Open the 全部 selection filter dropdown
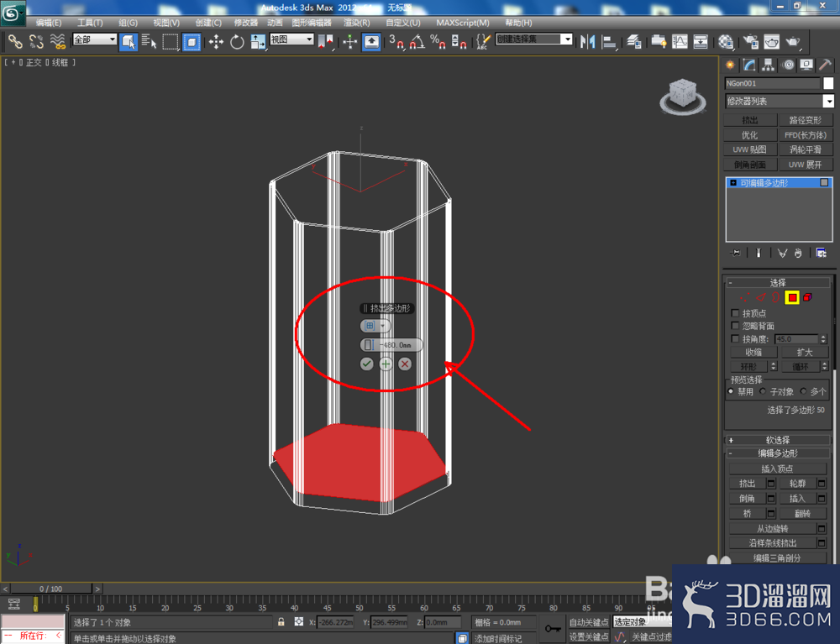The width and height of the screenshot is (840, 644). [94, 39]
